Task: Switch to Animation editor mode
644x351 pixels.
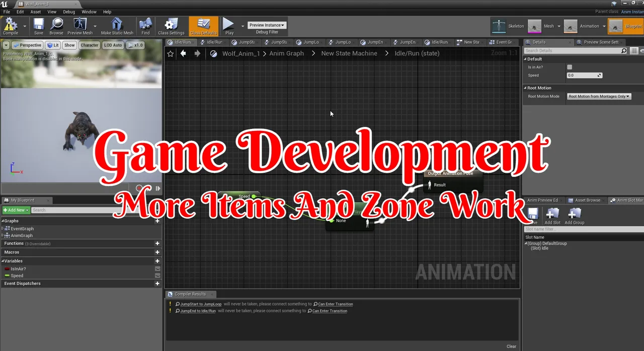Action: (x=582, y=26)
